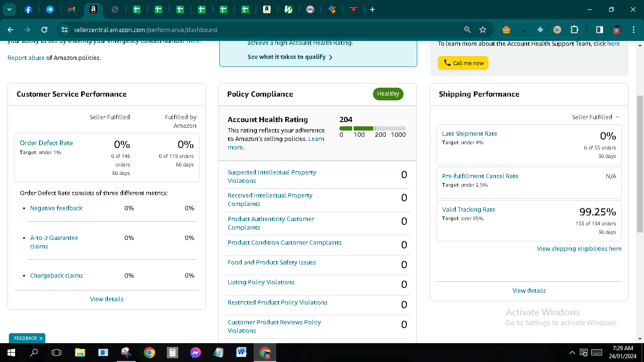Click View shipping eligibilities here

pyautogui.click(x=579, y=248)
